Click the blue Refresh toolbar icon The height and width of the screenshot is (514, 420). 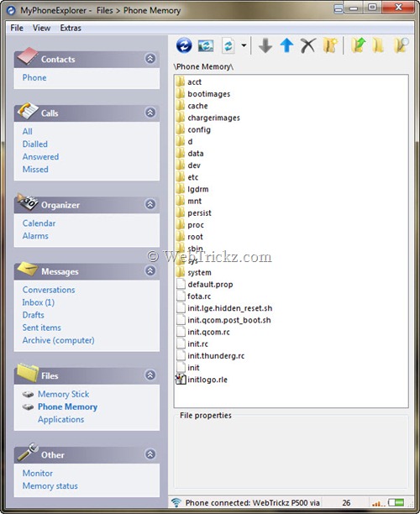tap(184, 45)
